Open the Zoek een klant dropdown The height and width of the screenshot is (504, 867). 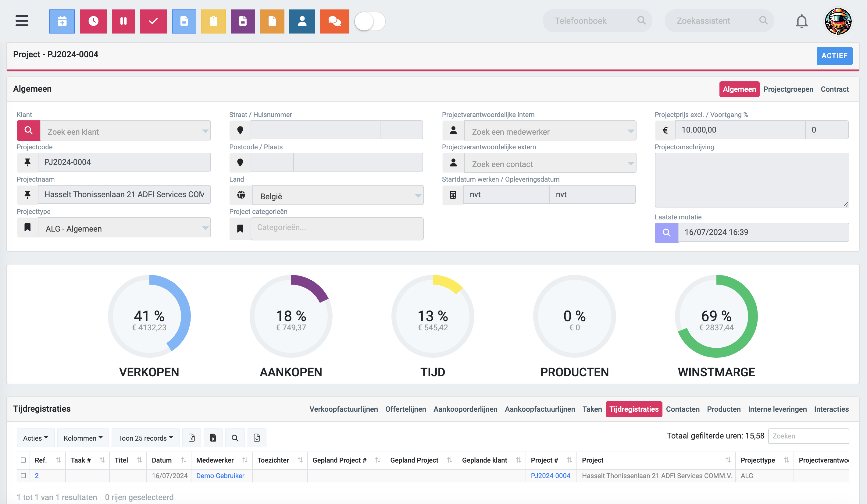pos(125,130)
